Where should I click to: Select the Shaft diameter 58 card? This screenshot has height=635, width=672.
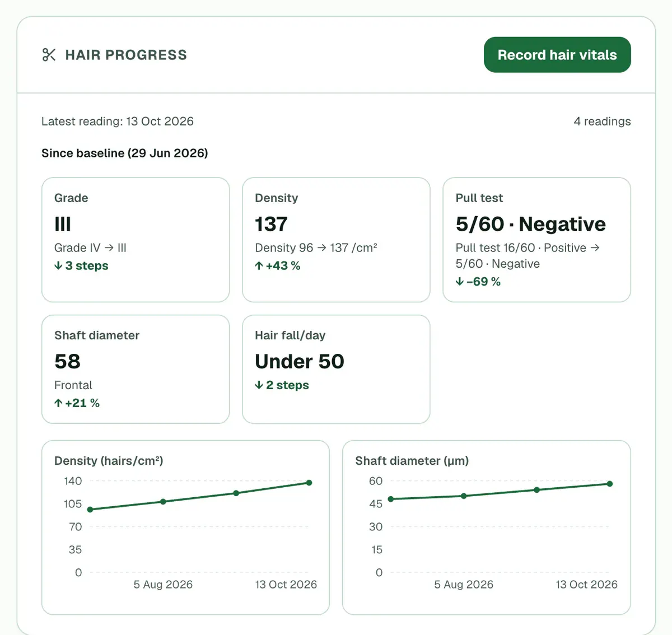(x=136, y=369)
